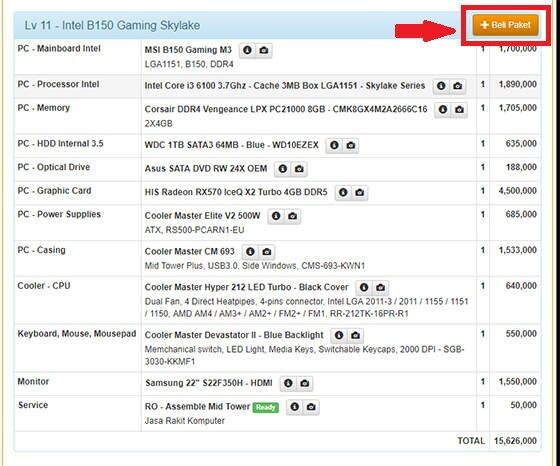
Task: View photo of Asus SATA DVD RW
Action: [299, 169]
